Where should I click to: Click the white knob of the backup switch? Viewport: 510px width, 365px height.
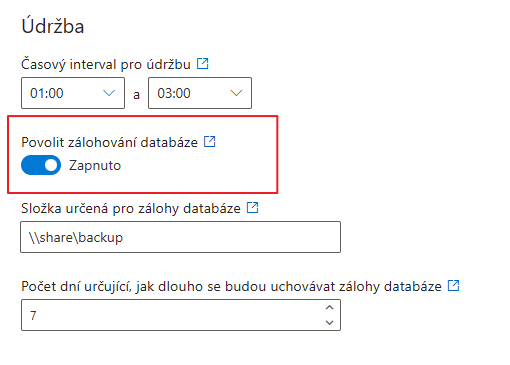51,165
